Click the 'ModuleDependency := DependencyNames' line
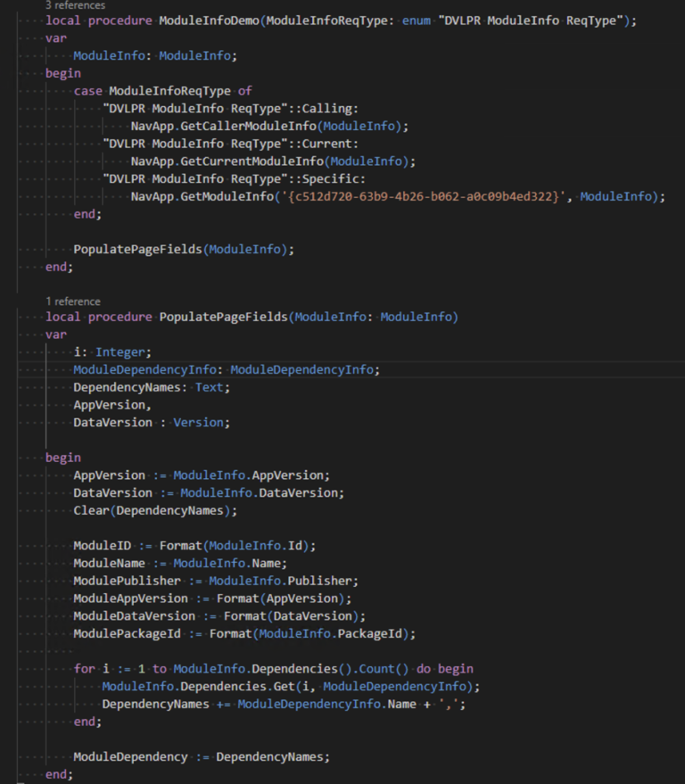The height and width of the screenshot is (784, 685). coord(202,756)
